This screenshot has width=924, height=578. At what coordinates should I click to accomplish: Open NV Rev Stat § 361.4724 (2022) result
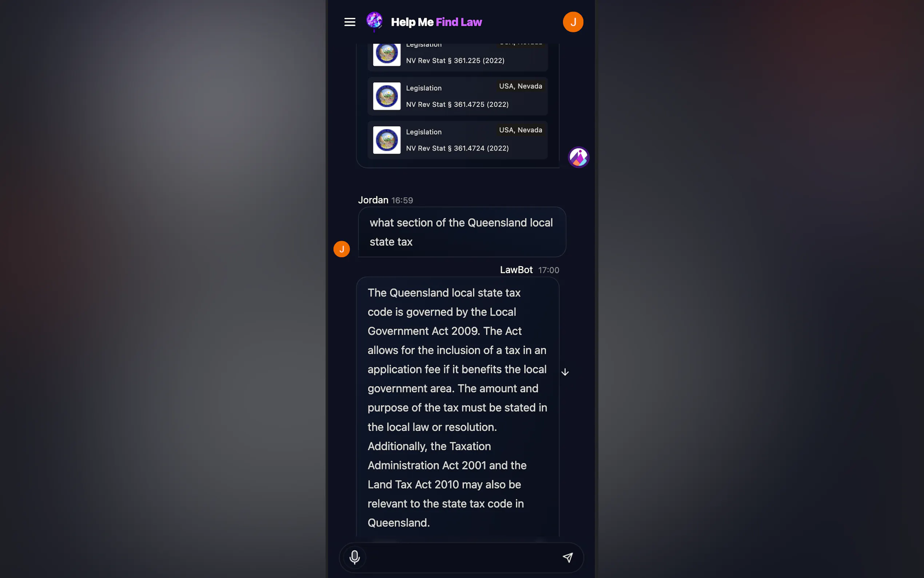pos(457,140)
